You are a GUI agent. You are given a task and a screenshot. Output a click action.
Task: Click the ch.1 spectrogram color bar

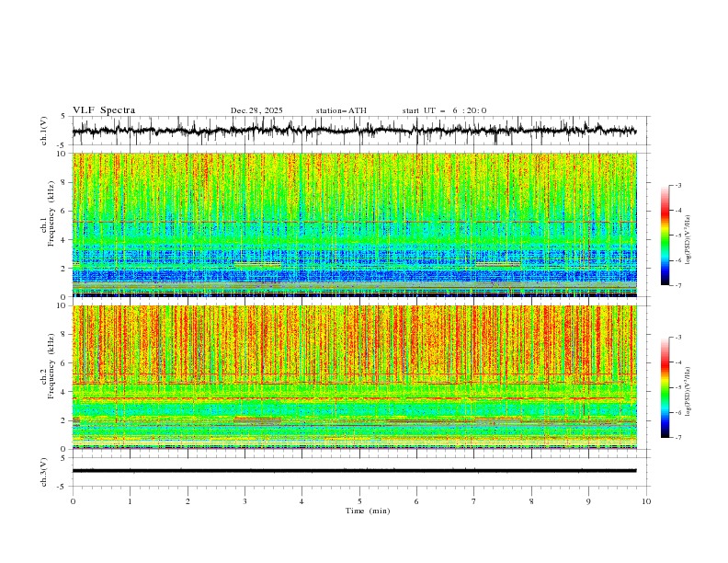click(x=665, y=236)
